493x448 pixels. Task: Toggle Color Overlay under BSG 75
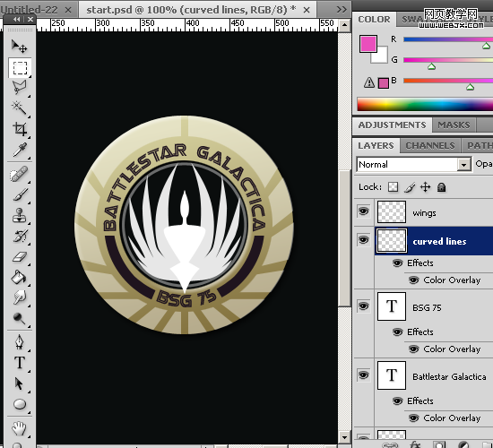(x=414, y=349)
